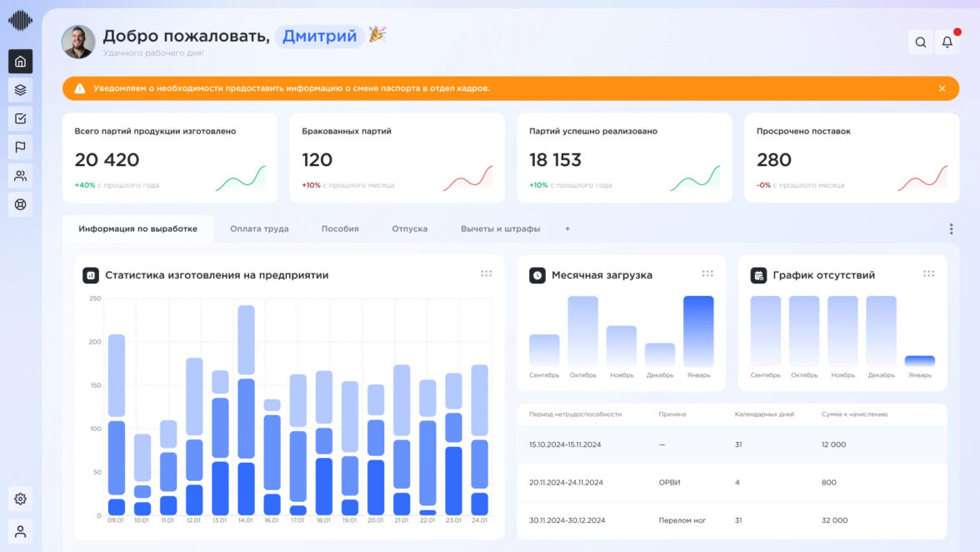
Task: Open settings gear in sidebar
Action: click(20, 499)
